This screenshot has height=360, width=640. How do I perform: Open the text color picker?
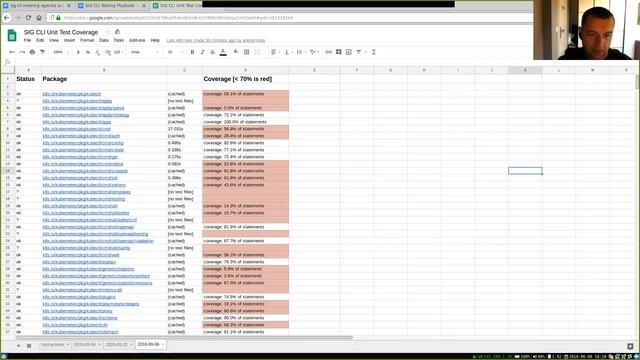[223, 52]
